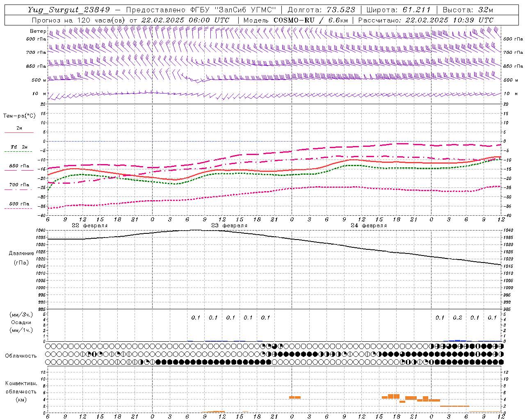
Task: Click the 2м temperature legend entry
Action: [x=19, y=128]
